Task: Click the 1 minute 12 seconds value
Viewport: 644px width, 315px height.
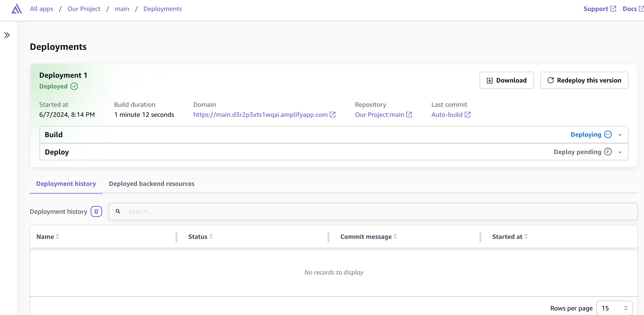Action: pyautogui.click(x=144, y=114)
